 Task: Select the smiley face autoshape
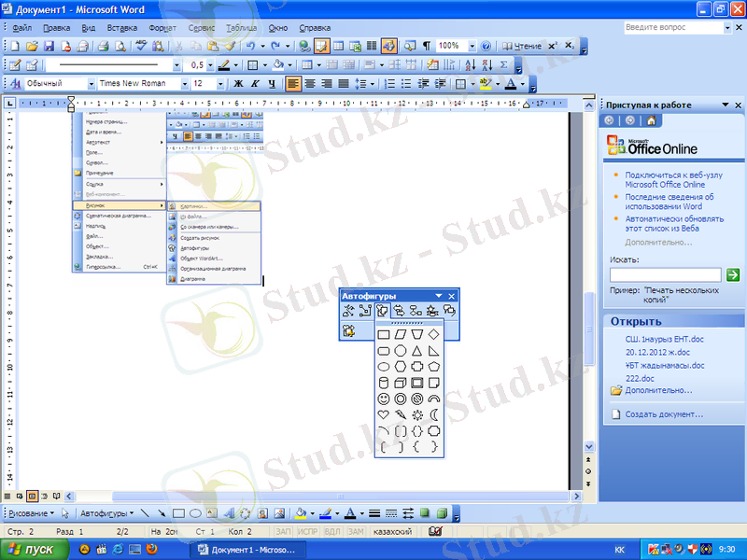coord(384,398)
